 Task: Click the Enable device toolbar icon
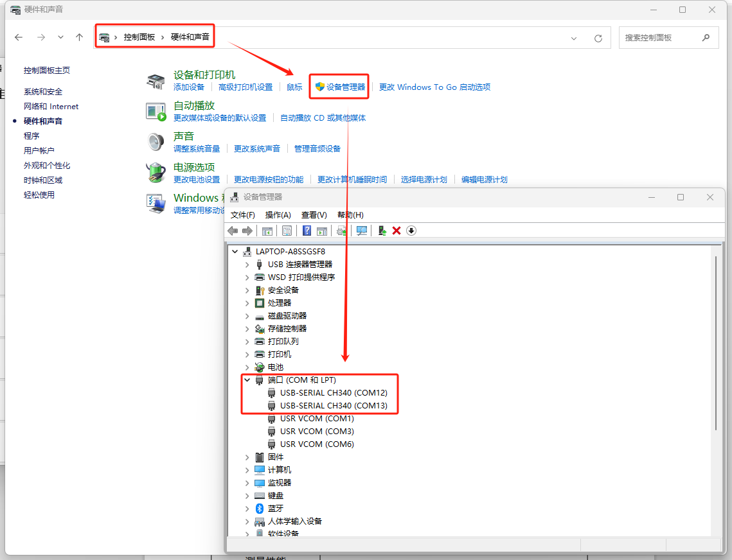tap(382, 231)
